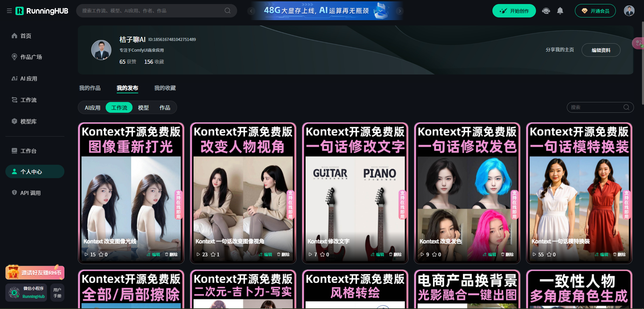Open the customer support headset icon
The height and width of the screenshot is (309, 644).
point(546,11)
